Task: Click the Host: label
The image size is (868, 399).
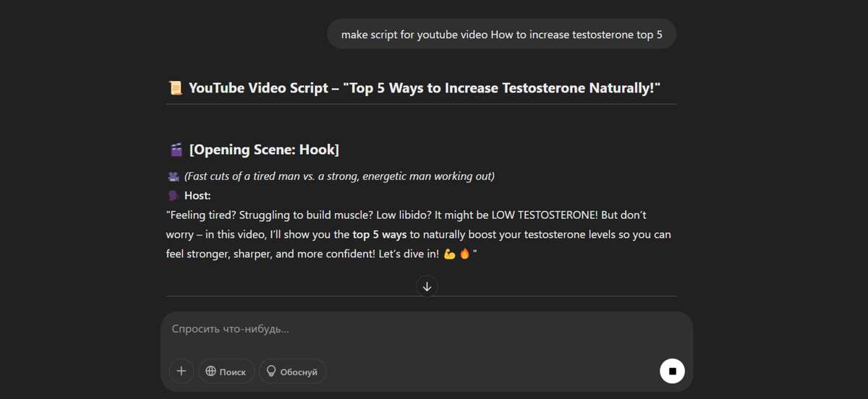Action: click(197, 196)
